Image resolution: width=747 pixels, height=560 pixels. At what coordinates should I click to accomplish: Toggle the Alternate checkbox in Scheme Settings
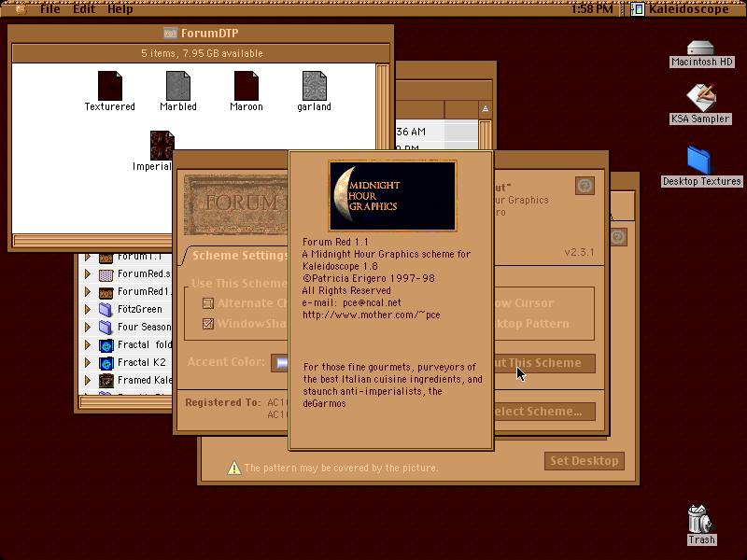pos(208,302)
